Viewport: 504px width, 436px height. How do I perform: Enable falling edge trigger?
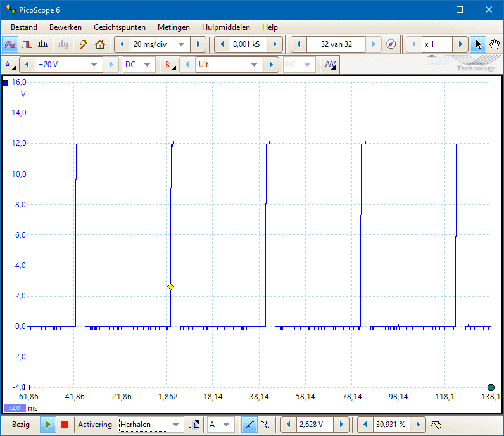tap(266, 425)
